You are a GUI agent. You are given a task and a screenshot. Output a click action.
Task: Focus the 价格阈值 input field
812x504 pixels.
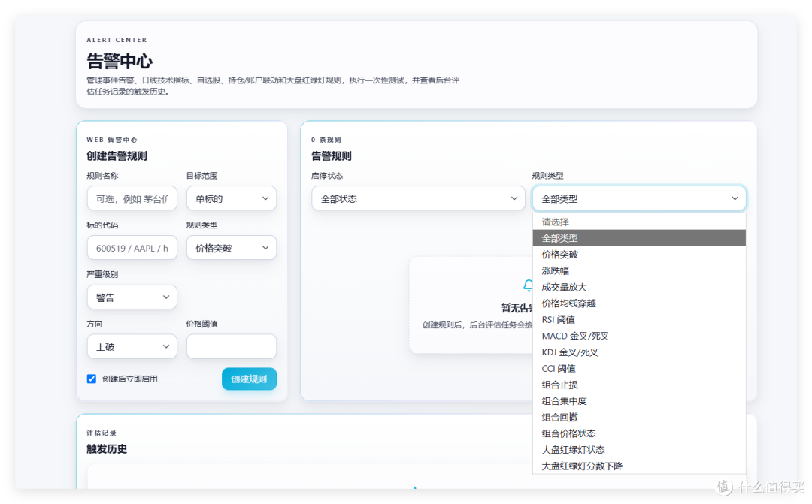(x=232, y=347)
